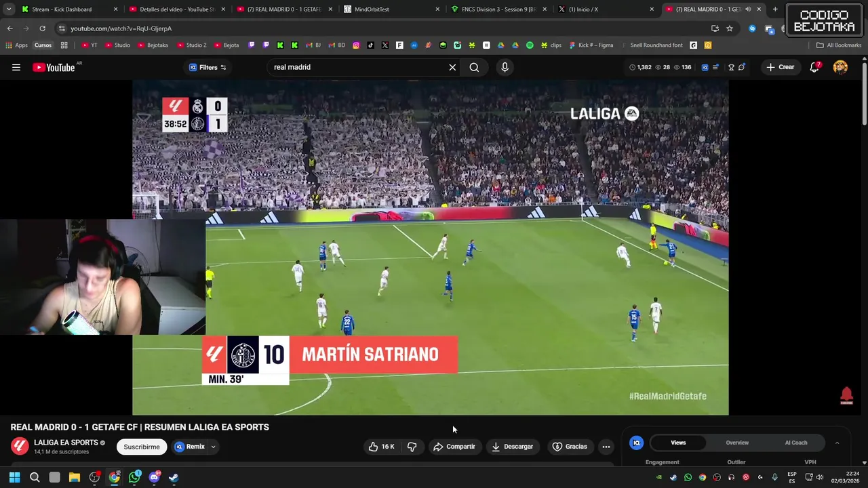Open the Instagram bookmark icon
The height and width of the screenshot is (488, 868).
coord(356,45)
